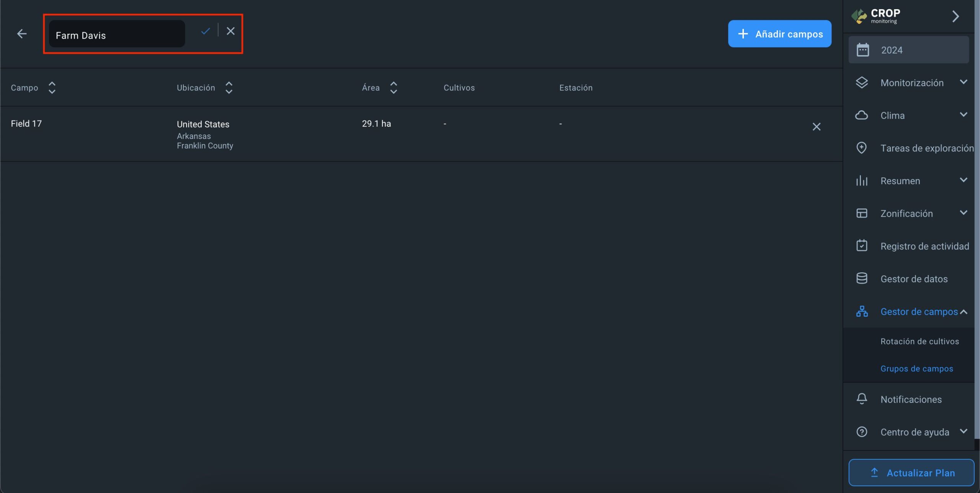Select Rotación de cultivos submenu item

pyautogui.click(x=920, y=341)
